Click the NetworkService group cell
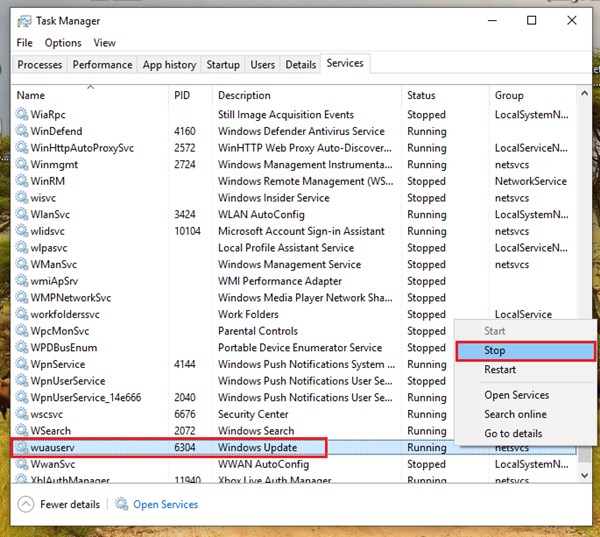The height and width of the screenshot is (537, 600). (x=531, y=181)
